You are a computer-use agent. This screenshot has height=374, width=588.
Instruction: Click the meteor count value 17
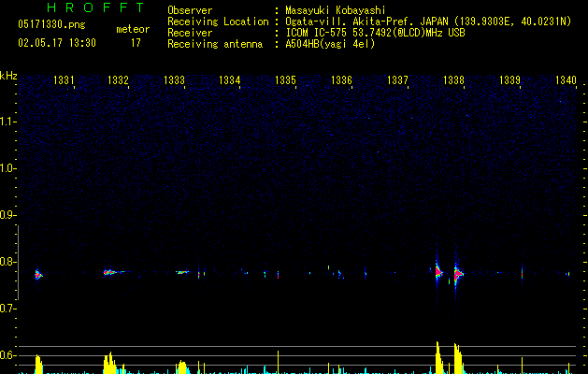pos(136,43)
